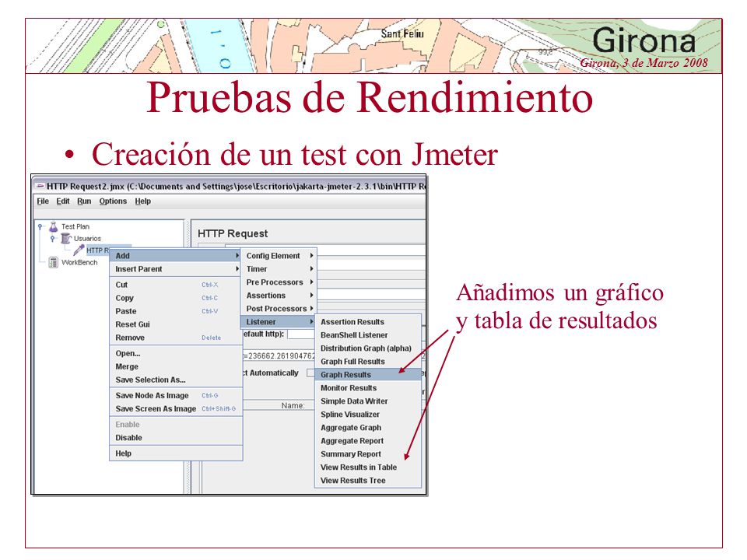Expand the Listener submenu
Viewport: 747px width, 560px height.
(x=279, y=322)
